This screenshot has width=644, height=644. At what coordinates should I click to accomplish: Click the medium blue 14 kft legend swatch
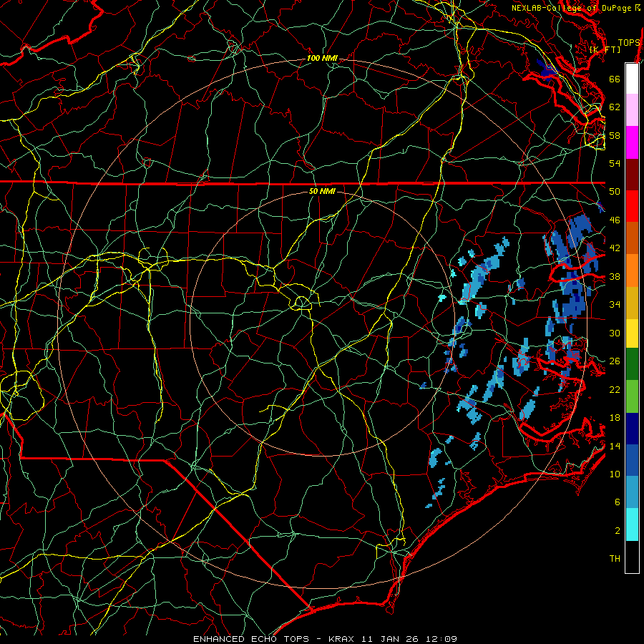(x=632, y=461)
